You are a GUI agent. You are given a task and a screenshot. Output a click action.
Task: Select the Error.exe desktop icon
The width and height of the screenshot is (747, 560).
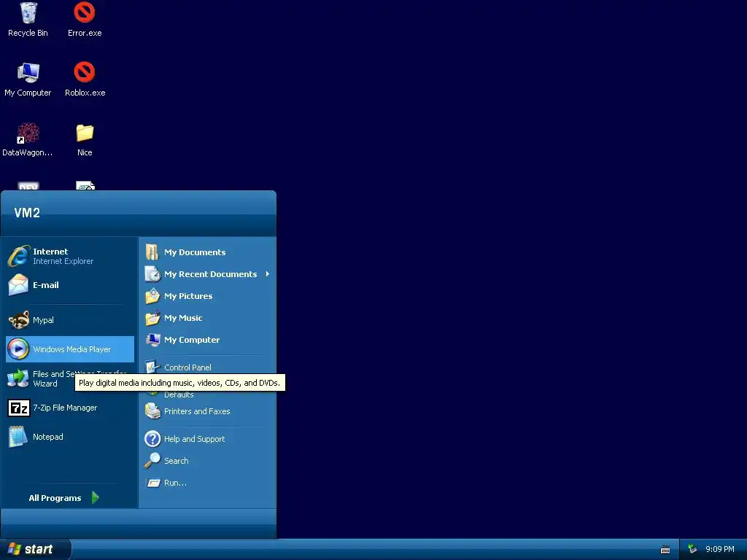pyautogui.click(x=85, y=20)
